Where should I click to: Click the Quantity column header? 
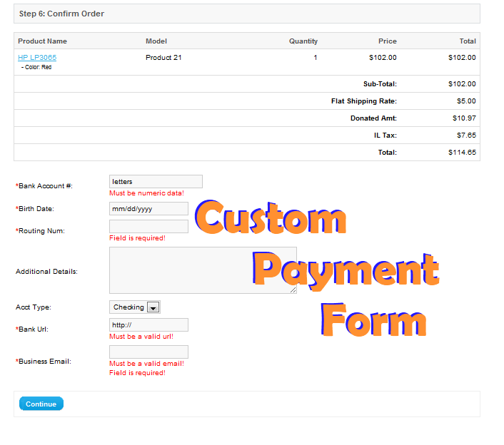pos(303,41)
